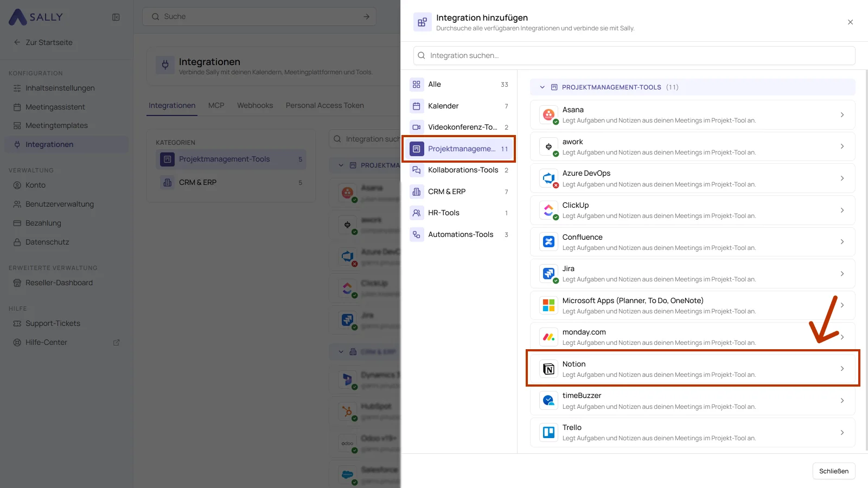Click the Schließen button

[834, 471]
